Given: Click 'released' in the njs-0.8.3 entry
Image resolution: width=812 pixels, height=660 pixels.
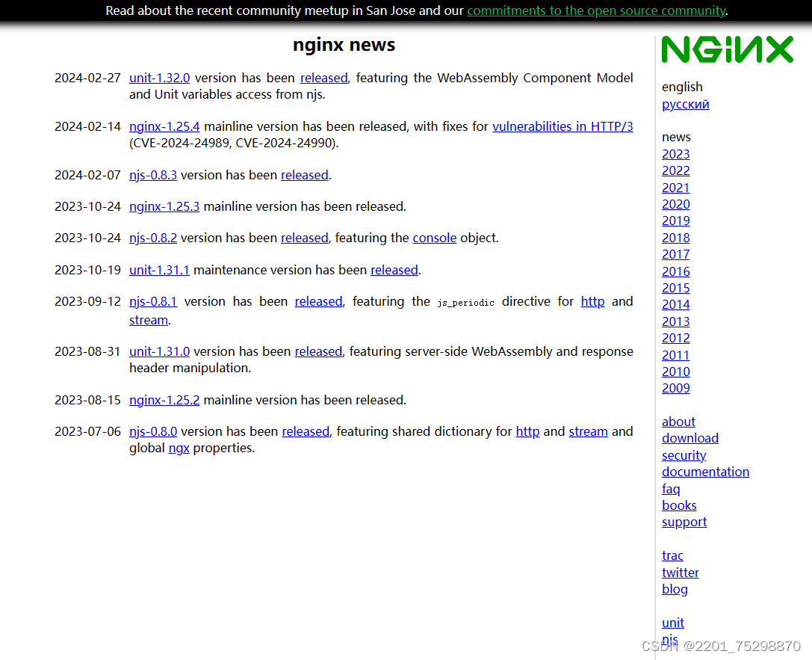Looking at the screenshot, I should pyautogui.click(x=305, y=175).
